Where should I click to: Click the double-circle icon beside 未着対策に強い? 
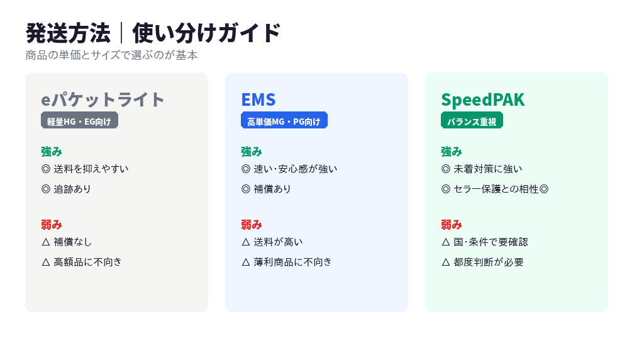pos(445,169)
